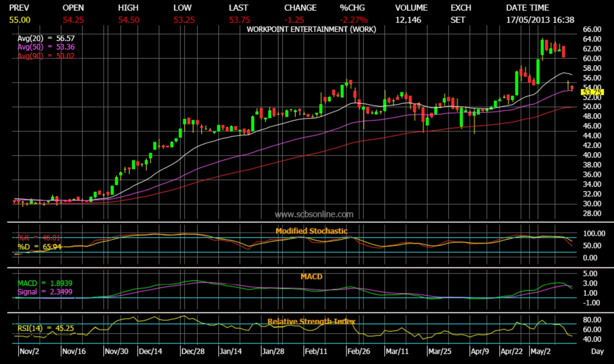Click the 100.00 stochastic axis label
Screen dimensions: 614x364
(594, 234)
